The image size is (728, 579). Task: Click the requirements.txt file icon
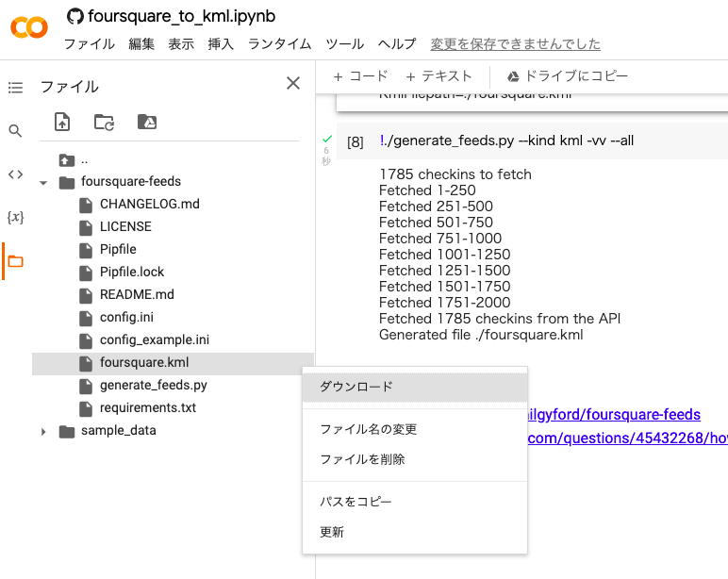coord(86,409)
